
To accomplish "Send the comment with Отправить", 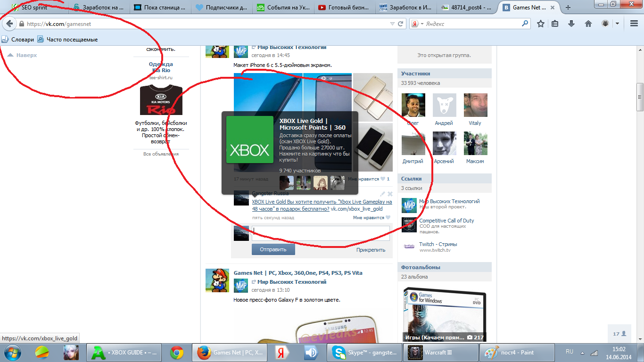I will 273,249.
